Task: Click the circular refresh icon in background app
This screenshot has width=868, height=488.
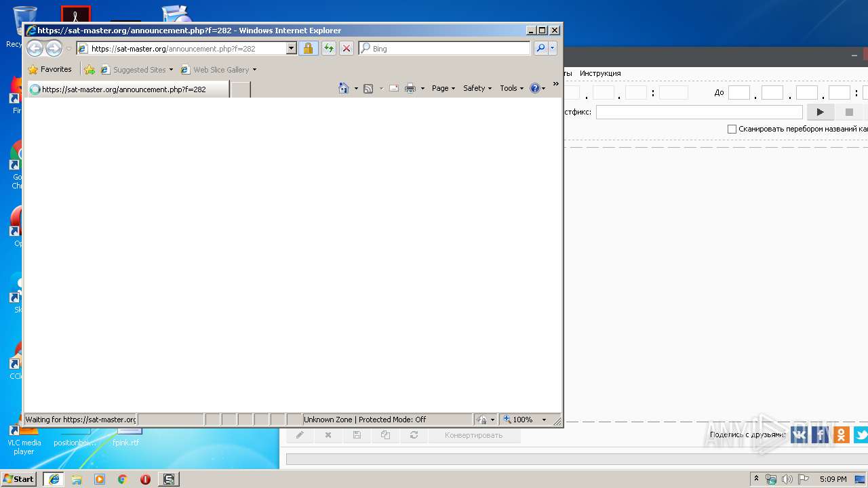Action: click(414, 435)
